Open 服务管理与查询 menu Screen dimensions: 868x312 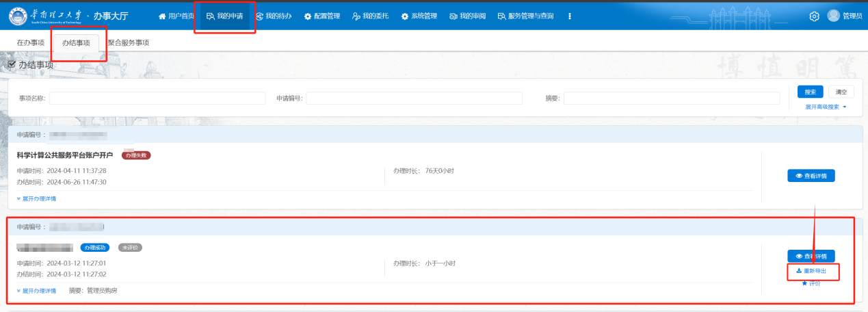pyautogui.click(x=525, y=16)
